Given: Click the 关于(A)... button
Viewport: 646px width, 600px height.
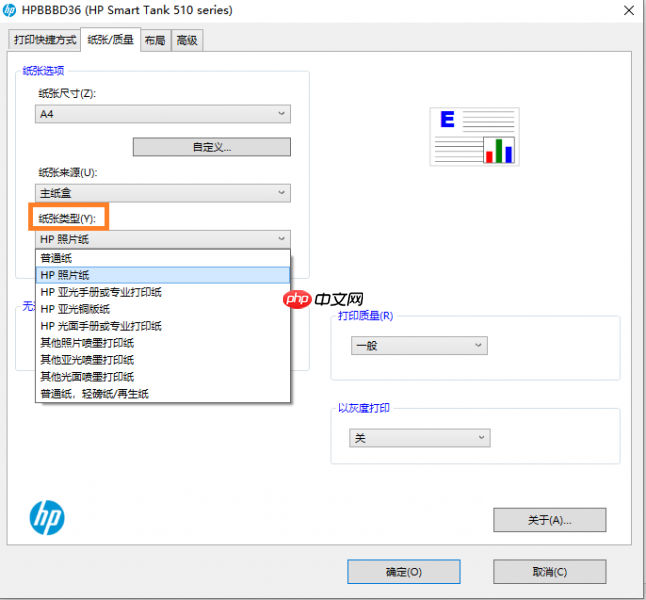Looking at the screenshot, I should (x=550, y=520).
